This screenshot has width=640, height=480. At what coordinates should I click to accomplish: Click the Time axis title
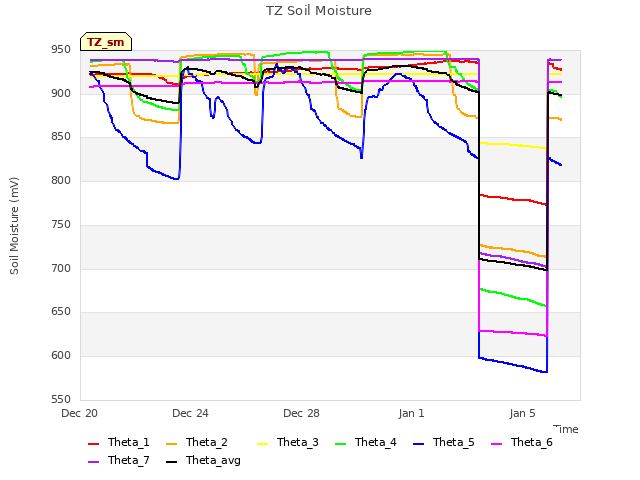(566, 429)
